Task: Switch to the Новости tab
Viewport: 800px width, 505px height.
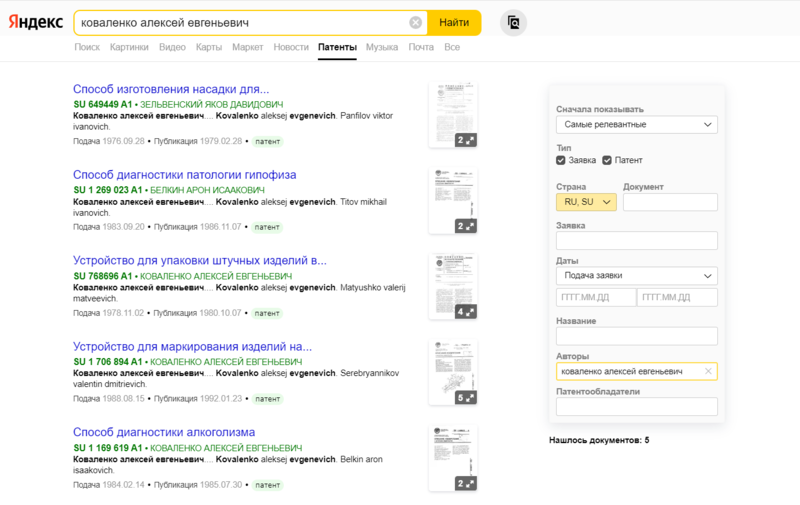Action: [x=291, y=47]
